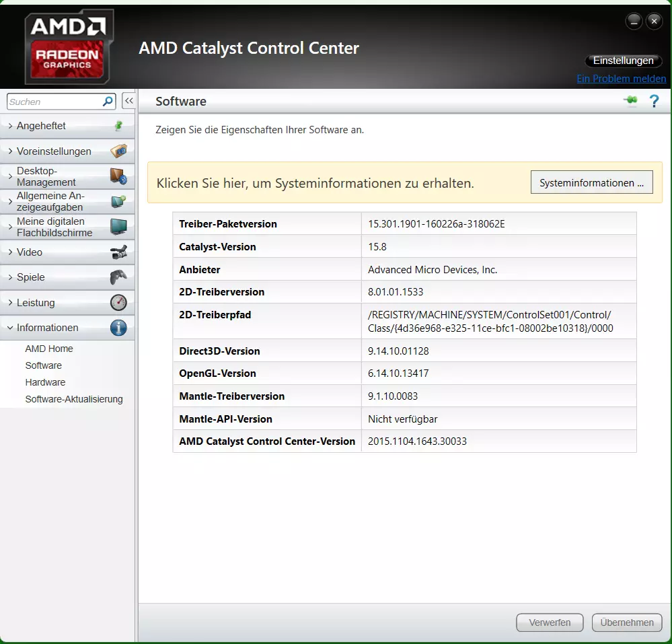The width and height of the screenshot is (672, 644).
Task: Select Hardware in Informationen list
Action: [45, 382]
